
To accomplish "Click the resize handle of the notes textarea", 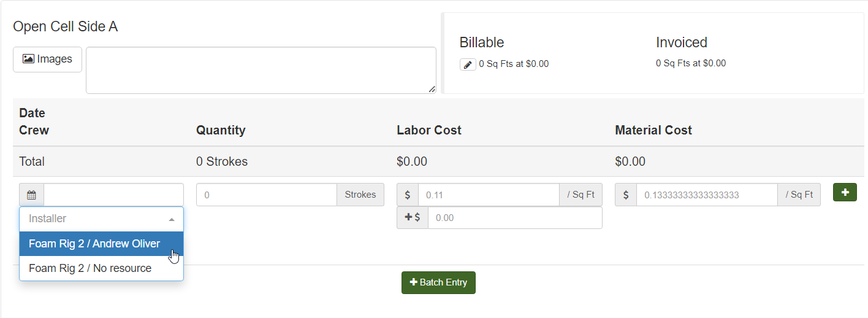I will [x=432, y=89].
